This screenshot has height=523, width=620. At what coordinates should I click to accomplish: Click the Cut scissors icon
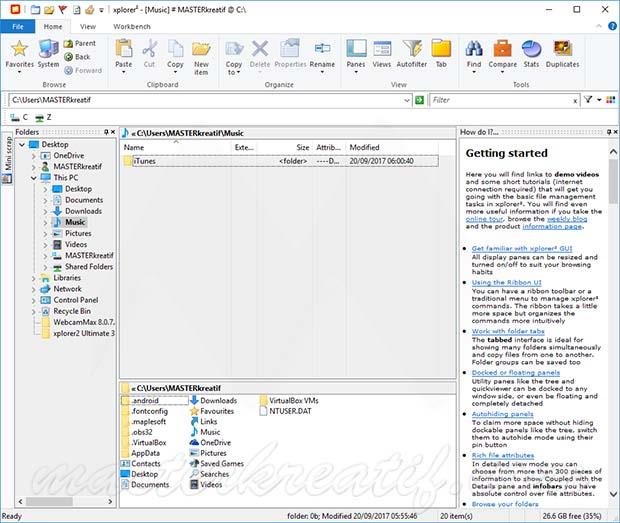point(149,49)
